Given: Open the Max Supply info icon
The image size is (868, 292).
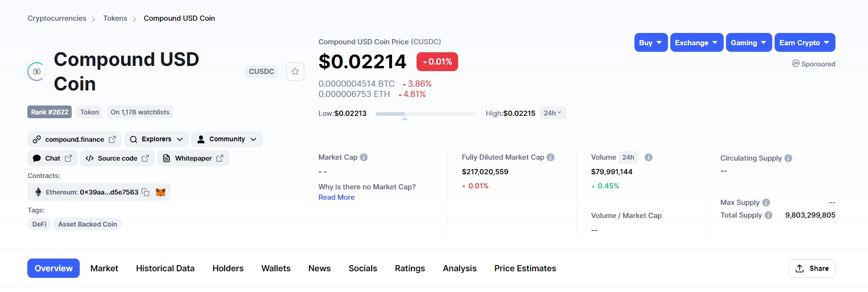Looking at the screenshot, I should tap(766, 203).
